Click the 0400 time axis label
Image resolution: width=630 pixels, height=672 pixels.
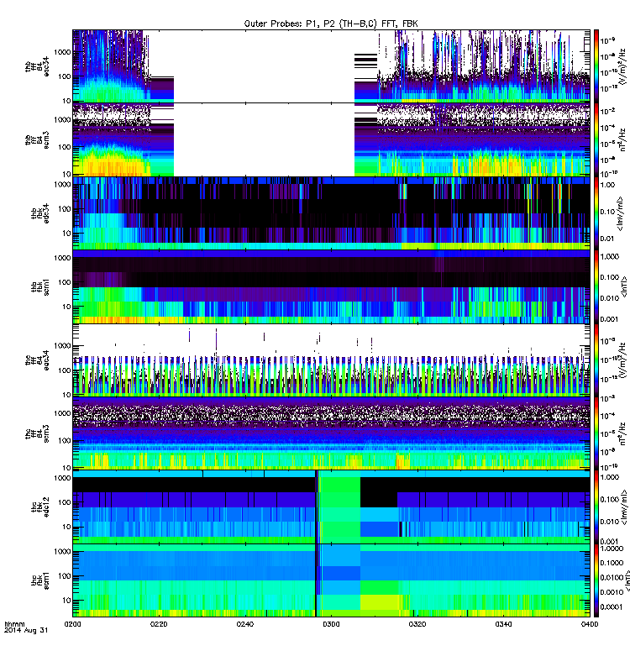tap(590, 624)
